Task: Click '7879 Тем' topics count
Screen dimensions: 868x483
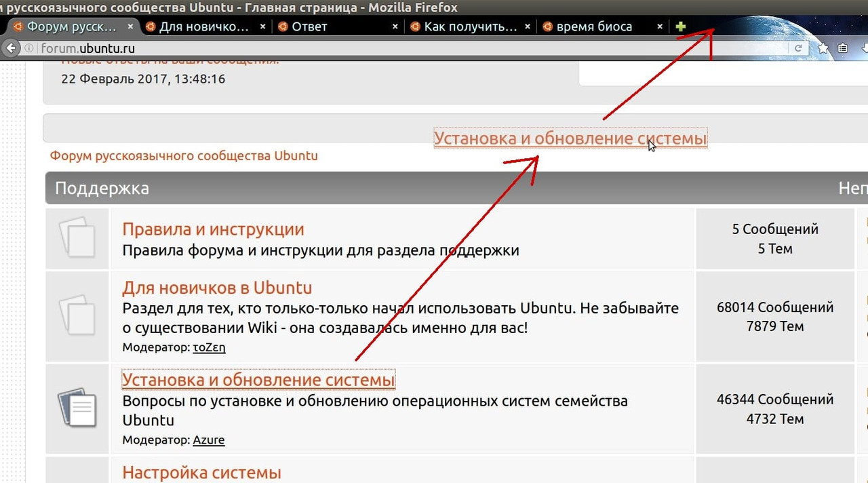Action: click(775, 326)
